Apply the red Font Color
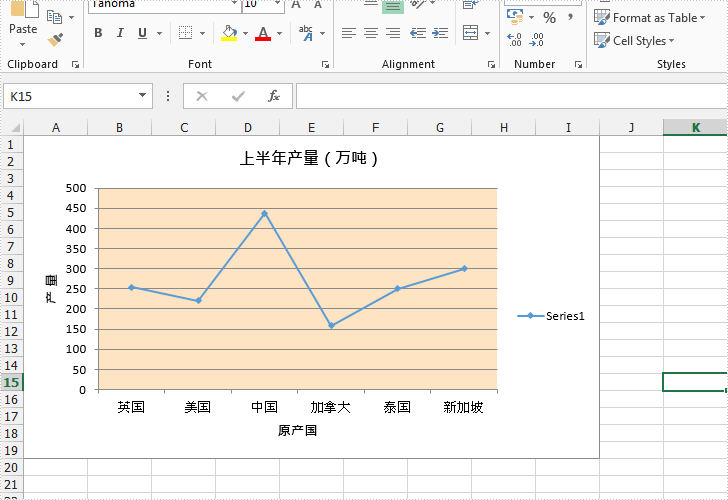 (263, 33)
